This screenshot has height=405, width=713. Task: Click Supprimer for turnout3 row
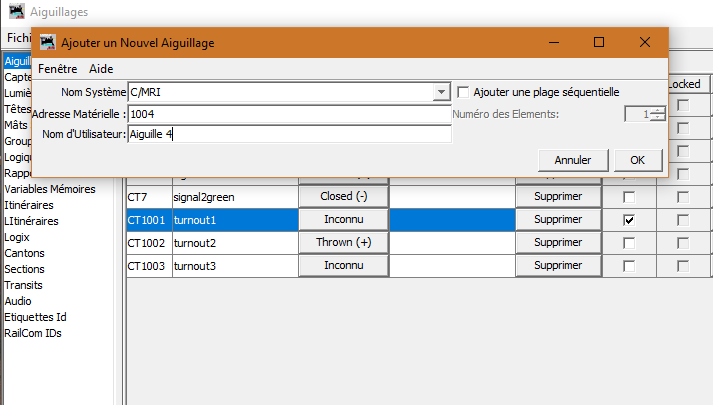[x=557, y=266]
